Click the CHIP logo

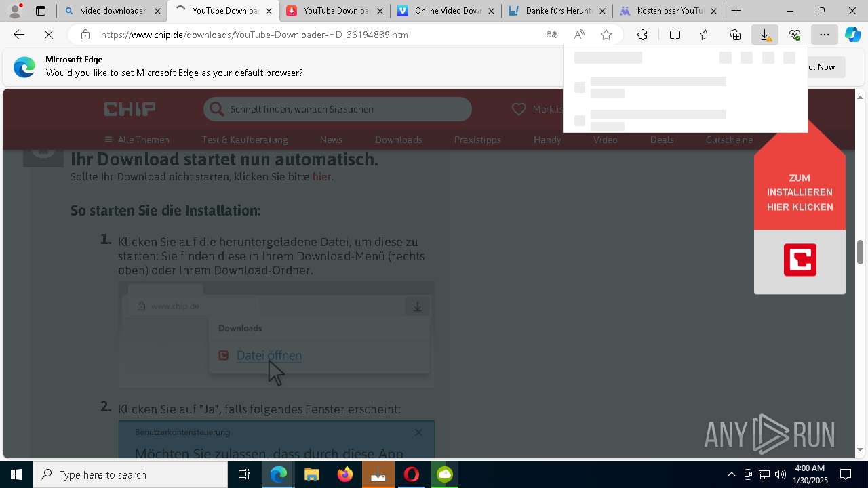[x=130, y=109]
